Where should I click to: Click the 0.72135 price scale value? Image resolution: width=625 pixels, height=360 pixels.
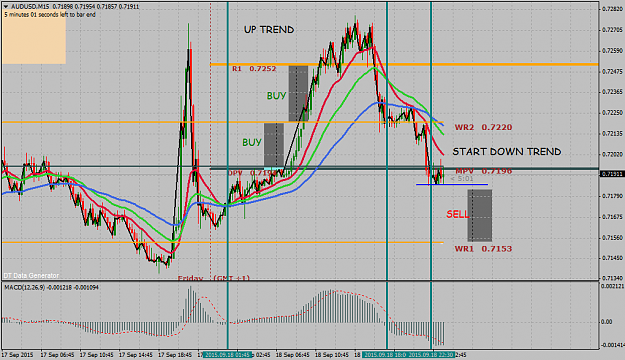pos(612,134)
